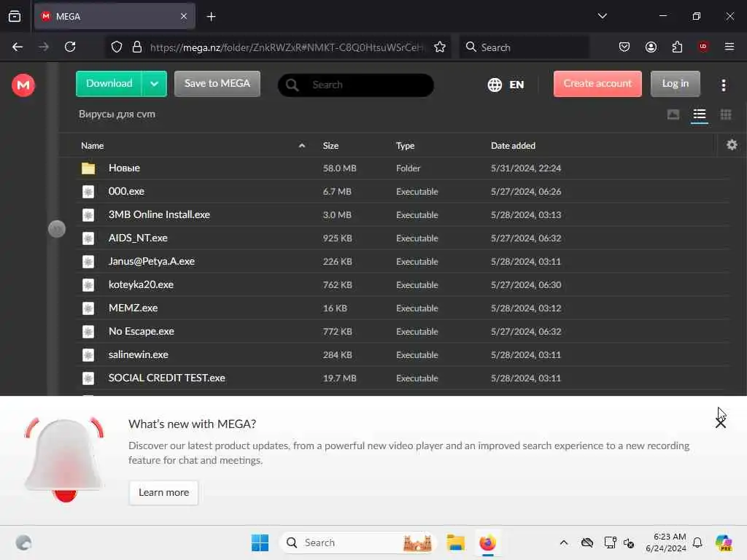Open the clock showing 6:23 AM

tap(666, 542)
